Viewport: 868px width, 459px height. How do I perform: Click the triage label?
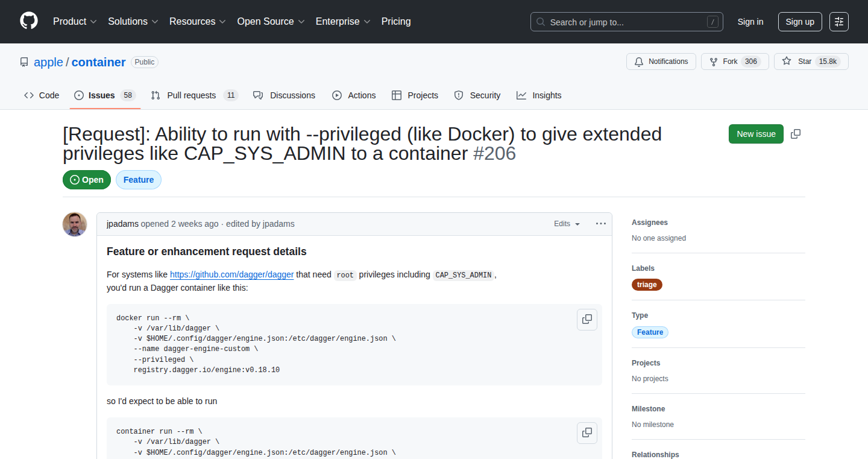click(647, 285)
